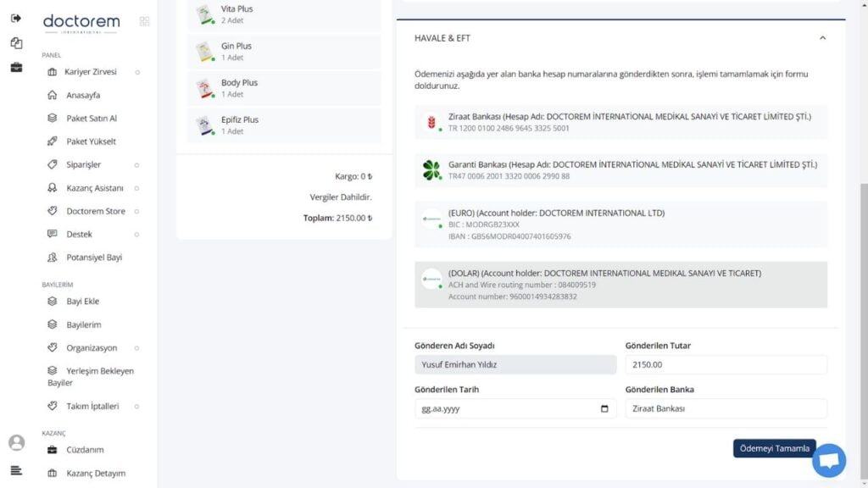Viewport: 868px width, 488px height.
Task: Toggle the grid layout icon beside doctorem logo
Action: [x=144, y=21]
